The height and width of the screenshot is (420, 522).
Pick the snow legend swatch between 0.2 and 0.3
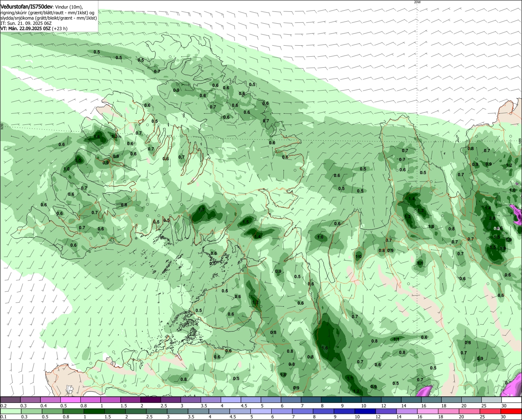[x=10, y=400]
